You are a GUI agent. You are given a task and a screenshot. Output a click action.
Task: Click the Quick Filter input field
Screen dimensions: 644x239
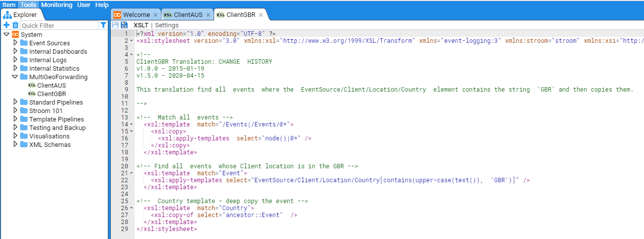(59, 25)
